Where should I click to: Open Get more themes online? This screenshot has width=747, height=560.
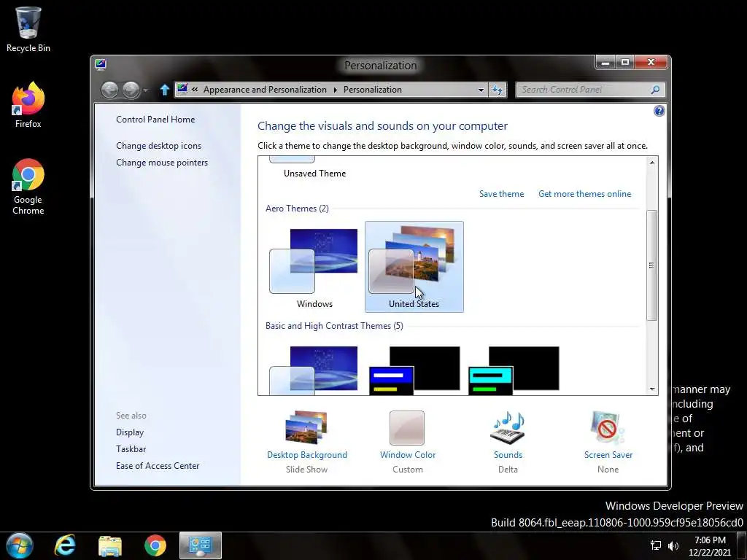pos(584,194)
